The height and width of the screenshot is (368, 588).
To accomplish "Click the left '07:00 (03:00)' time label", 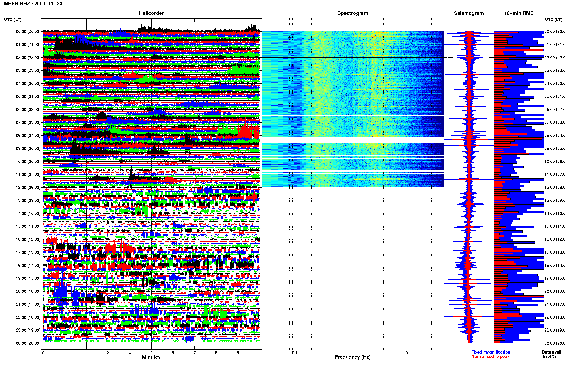I will 28,122.
